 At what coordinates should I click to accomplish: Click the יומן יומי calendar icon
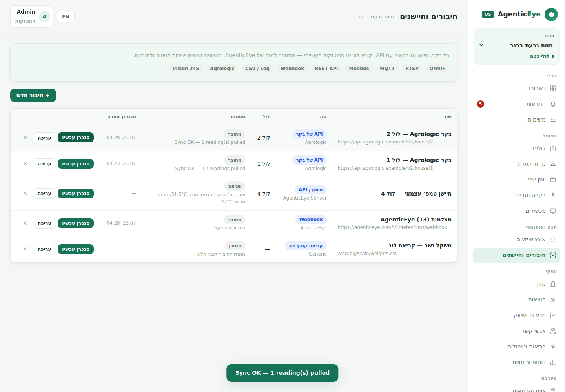(553, 180)
